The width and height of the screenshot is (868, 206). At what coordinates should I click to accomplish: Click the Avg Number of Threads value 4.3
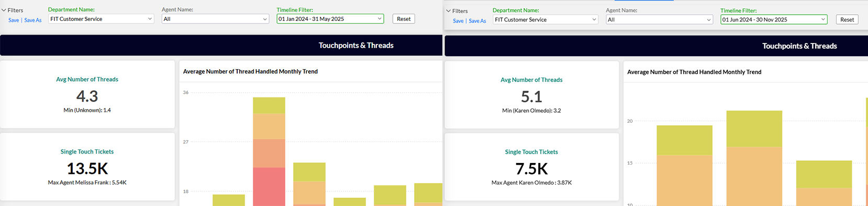pos(87,96)
